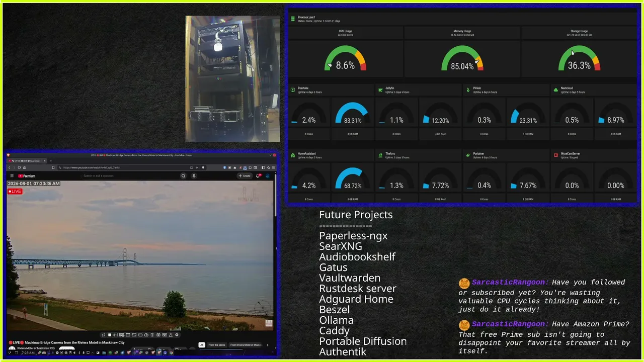Click the HomeAssistant service icon
This screenshot has width=644, height=362.
(x=292, y=155)
